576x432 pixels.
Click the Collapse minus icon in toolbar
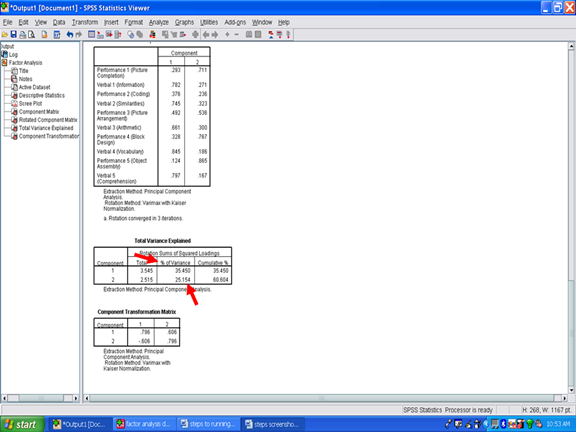pos(237,35)
